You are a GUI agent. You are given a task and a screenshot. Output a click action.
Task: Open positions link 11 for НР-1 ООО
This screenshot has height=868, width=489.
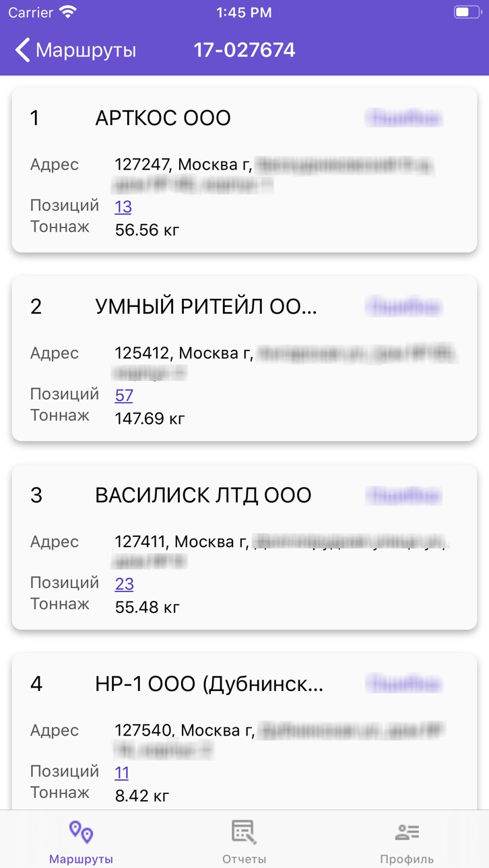tap(122, 772)
